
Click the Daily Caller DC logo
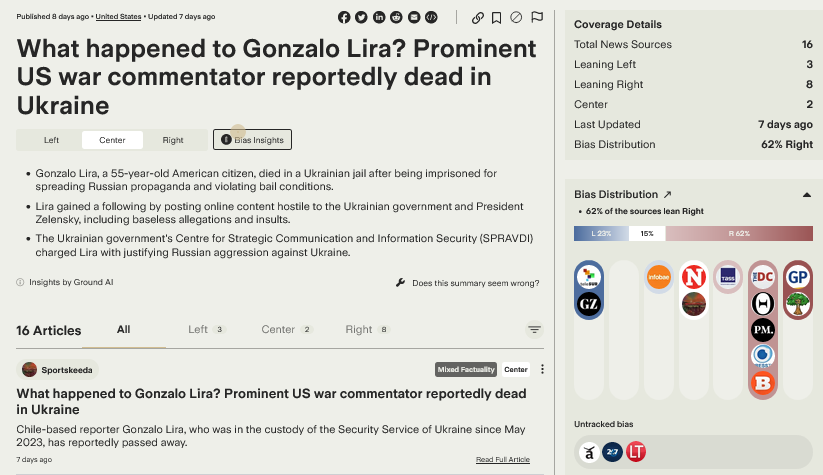pos(763,277)
